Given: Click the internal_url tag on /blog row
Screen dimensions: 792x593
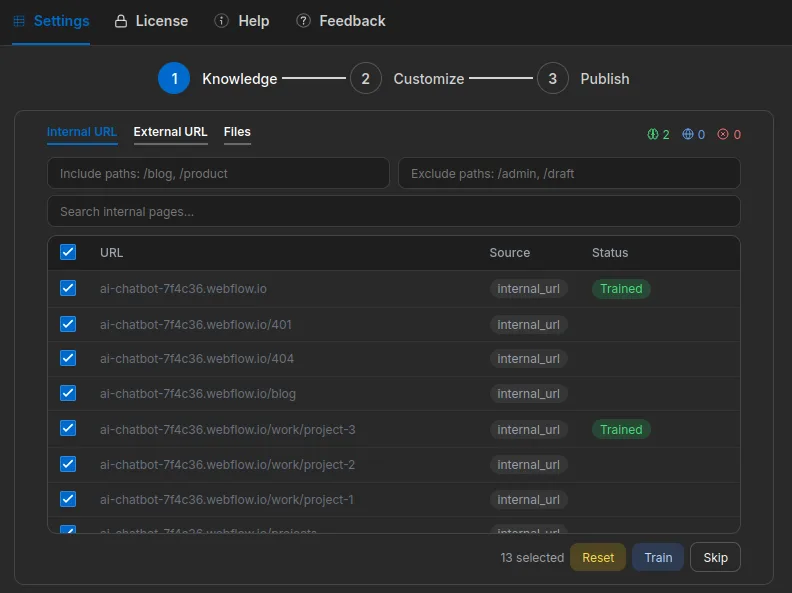Looking at the screenshot, I should 528,393.
